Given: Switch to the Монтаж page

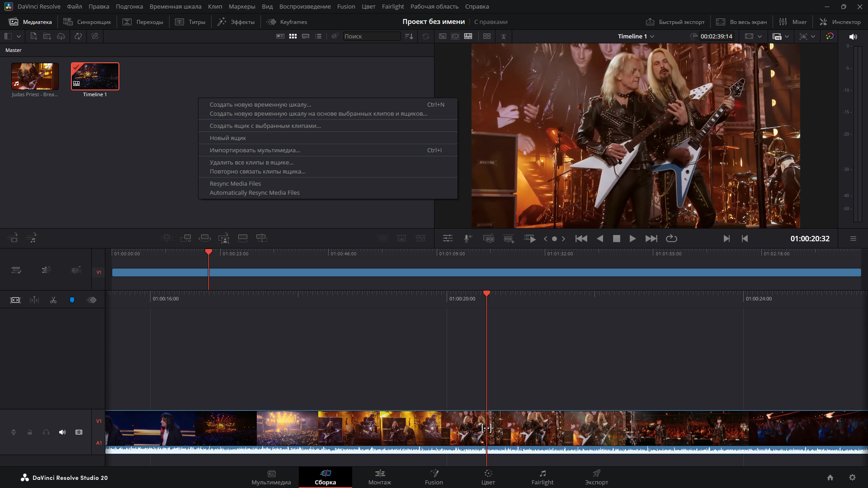Looking at the screenshot, I should click(380, 477).
